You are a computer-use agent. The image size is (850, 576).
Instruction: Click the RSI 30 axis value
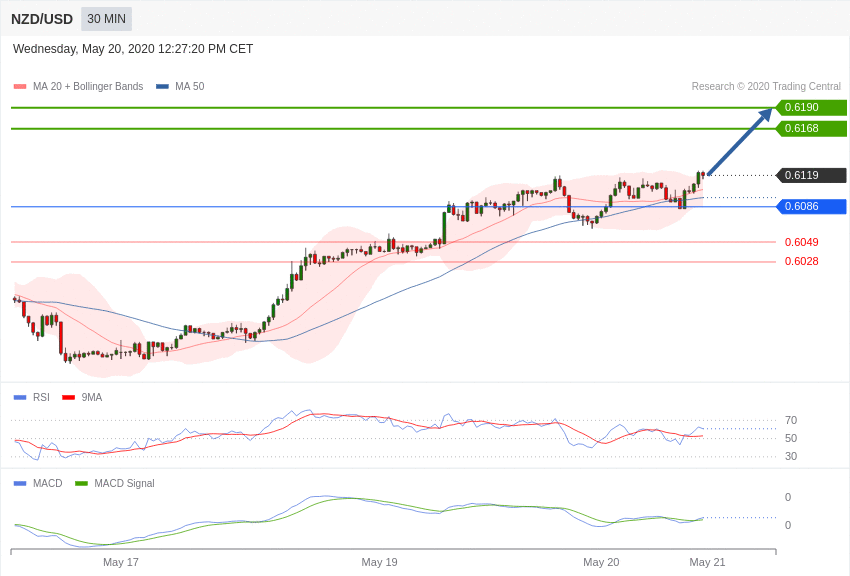[x=791, y=456]
